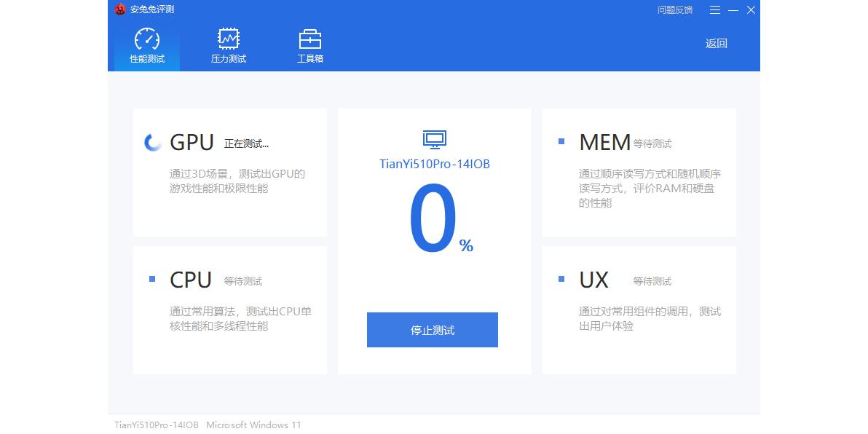Click the chip icon for 压力测试
The width and height of the screenshot is (868, 434).
[229, 39]
